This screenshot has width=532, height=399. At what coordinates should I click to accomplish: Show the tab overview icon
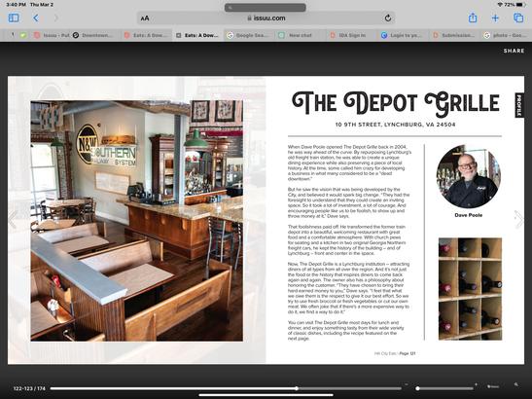pyautogui.click(x=518, y=18)
